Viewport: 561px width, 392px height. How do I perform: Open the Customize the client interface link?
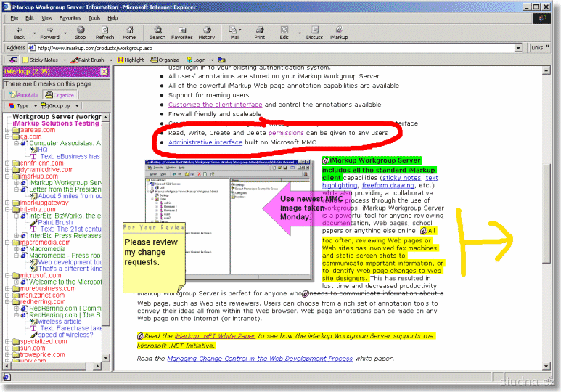(x=216, y=105)
